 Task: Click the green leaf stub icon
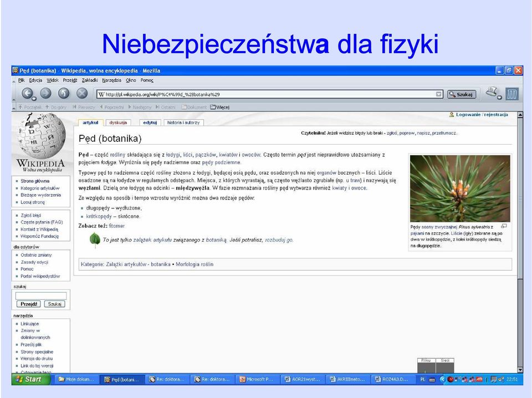coord(95,239)
